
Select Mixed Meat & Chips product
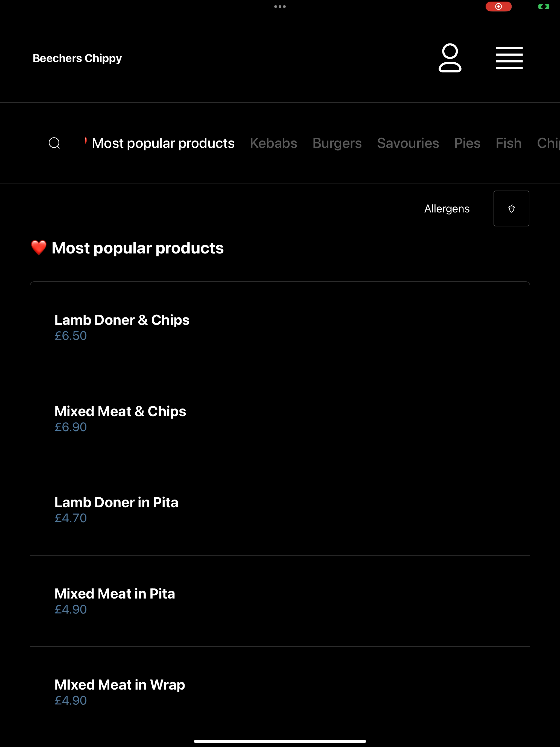coord(280,418)
